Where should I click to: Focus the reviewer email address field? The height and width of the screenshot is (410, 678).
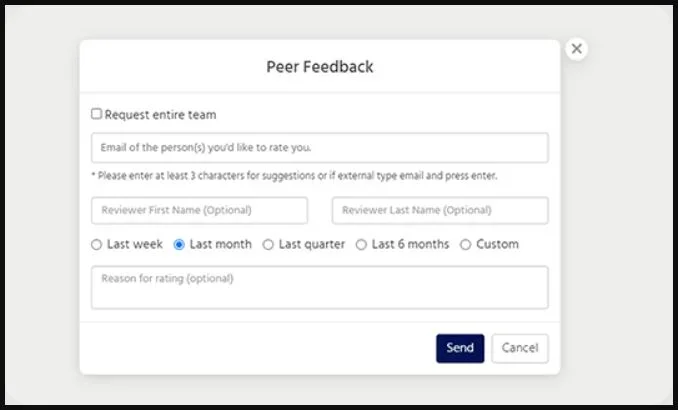(x=319, y=148)
